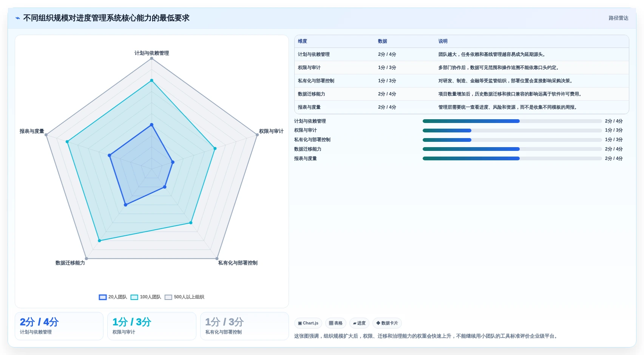Click the 20人团队 point on 报表与度量 axis

point(110,155)
